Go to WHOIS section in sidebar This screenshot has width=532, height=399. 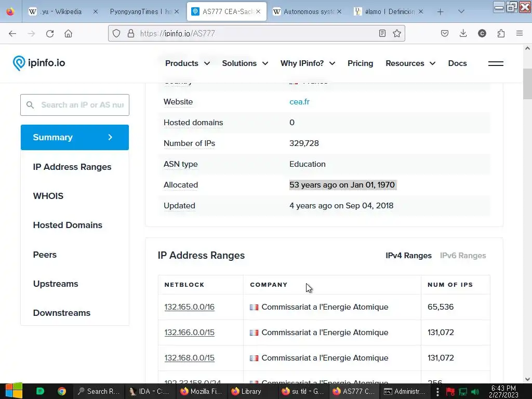(48, 196)
